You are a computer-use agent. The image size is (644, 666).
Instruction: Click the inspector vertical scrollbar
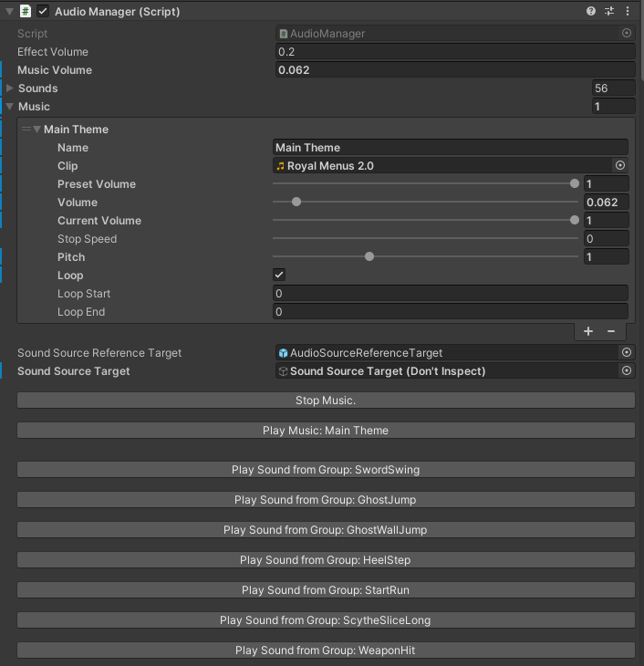(x=642, y=40)
